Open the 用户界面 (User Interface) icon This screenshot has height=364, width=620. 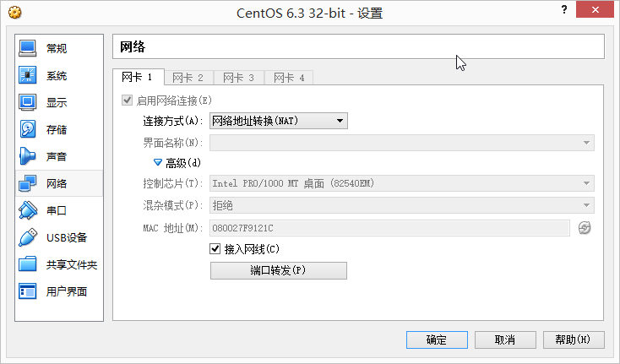tap(28, 291)
